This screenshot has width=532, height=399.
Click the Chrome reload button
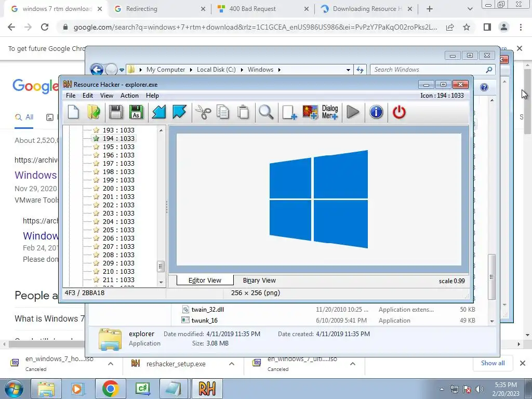click(45, 27)
